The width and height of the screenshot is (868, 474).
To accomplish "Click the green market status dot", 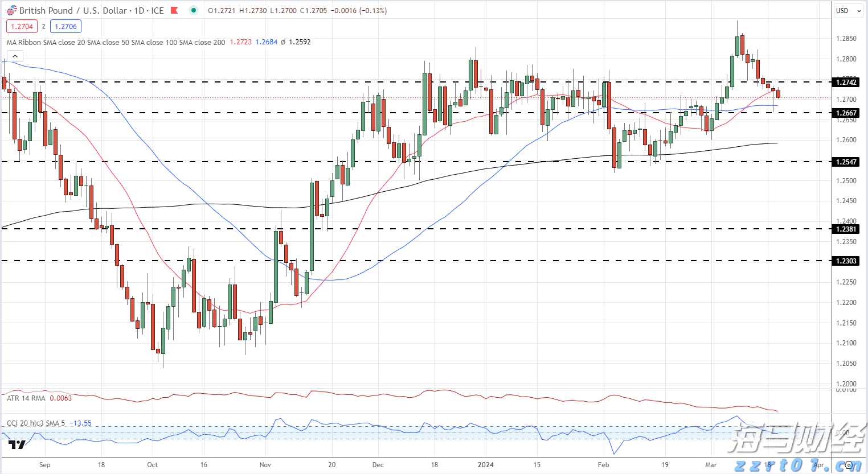I will pos(194,10).
